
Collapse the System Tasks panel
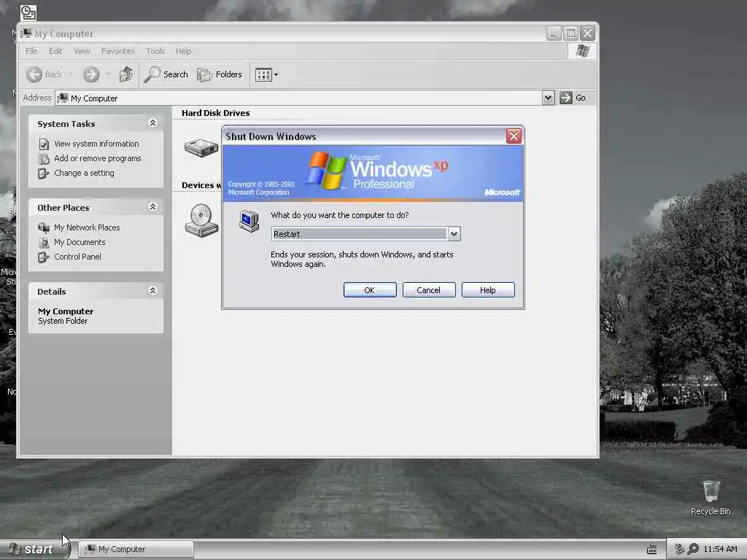[x=153, y=122]
